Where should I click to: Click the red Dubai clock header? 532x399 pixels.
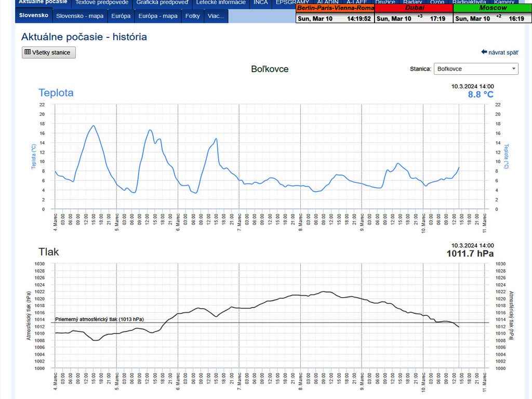[414, 8]
